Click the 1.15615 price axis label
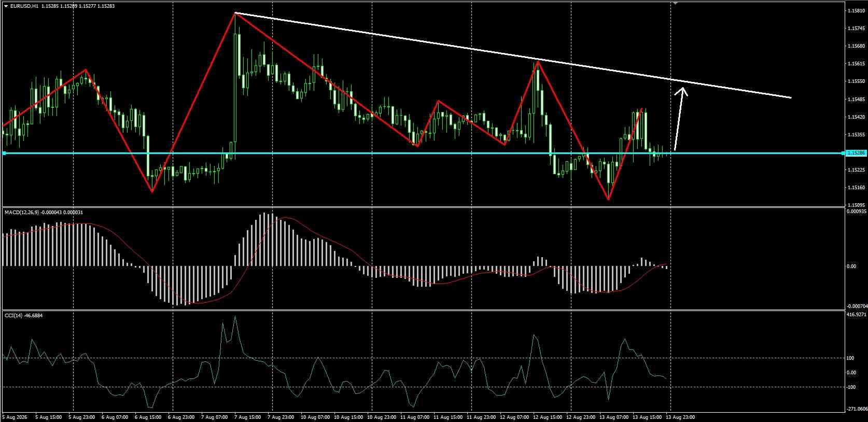 pos(855,64)
